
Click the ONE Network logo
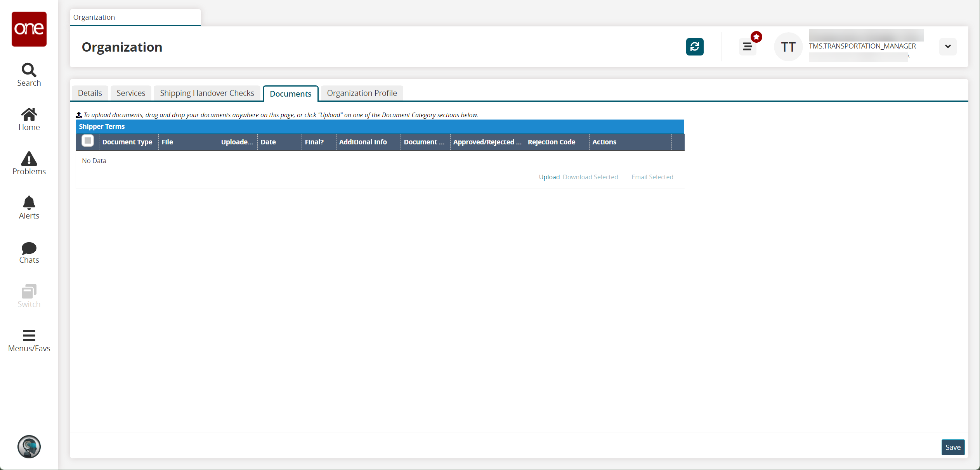(x=29, y=29)
